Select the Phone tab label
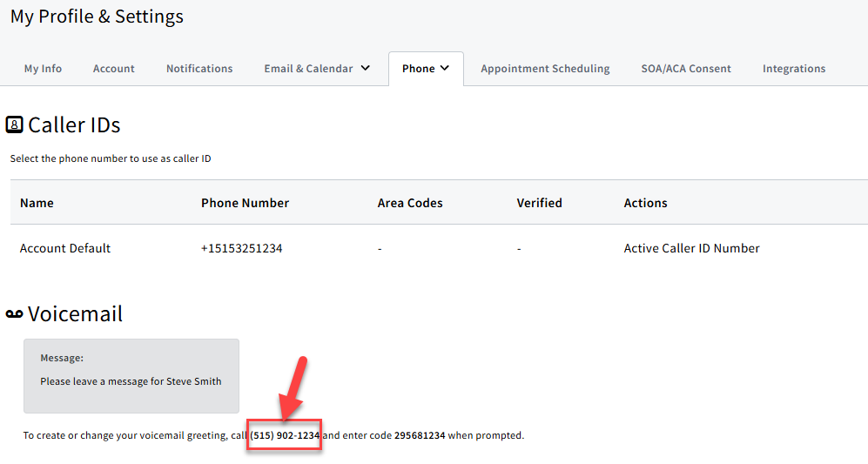 pyautogui.click(x=418, y=69)
